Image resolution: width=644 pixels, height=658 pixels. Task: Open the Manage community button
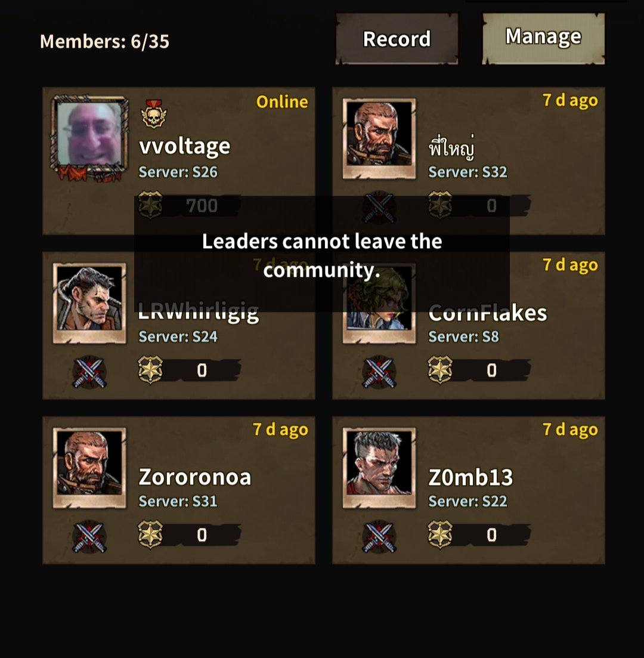tap(543, 38)
